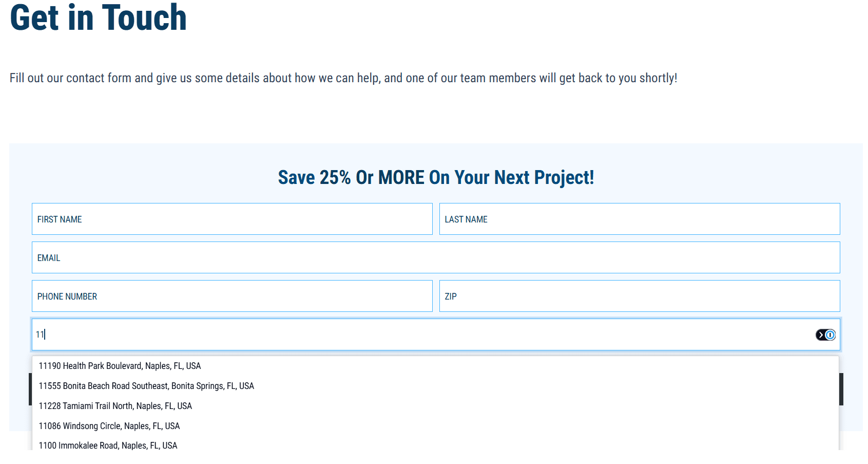Click the 1Password logo in address field

830,335
